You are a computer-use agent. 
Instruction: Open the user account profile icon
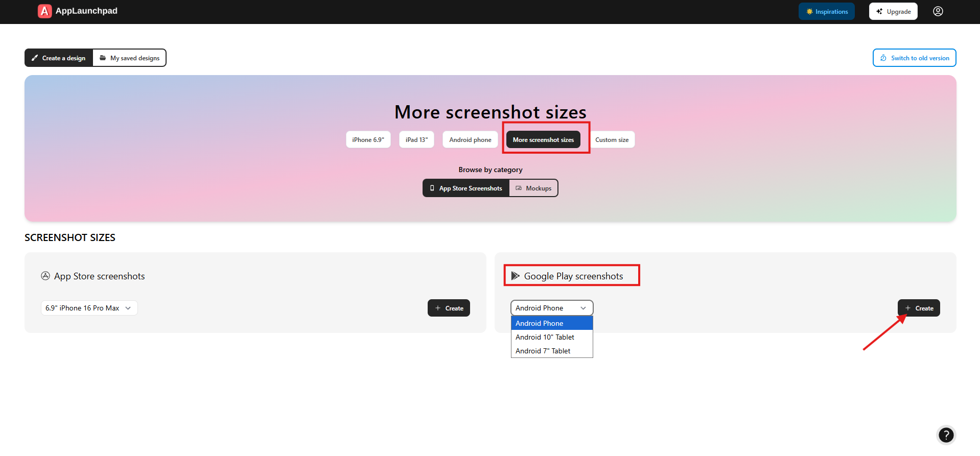pyautogui.click(x=938, y=11)
